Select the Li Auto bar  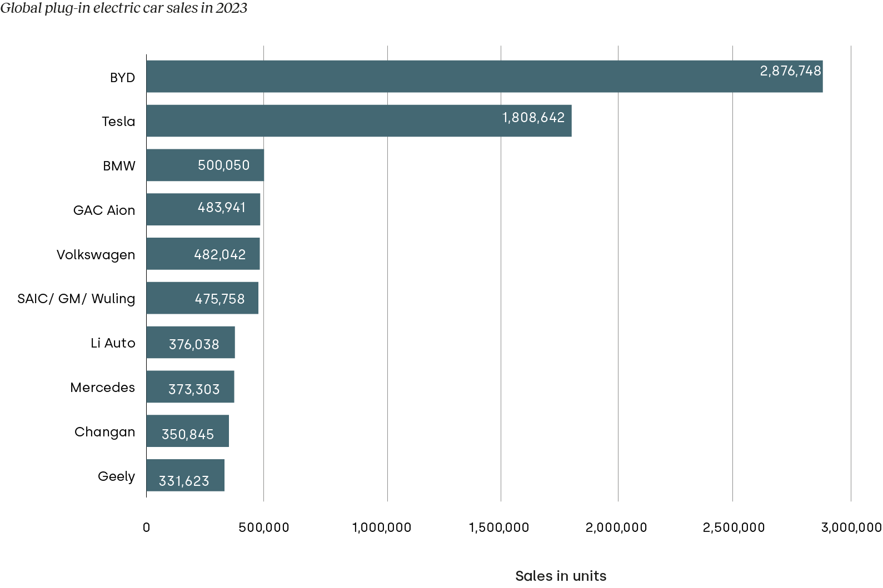(191, 343)
